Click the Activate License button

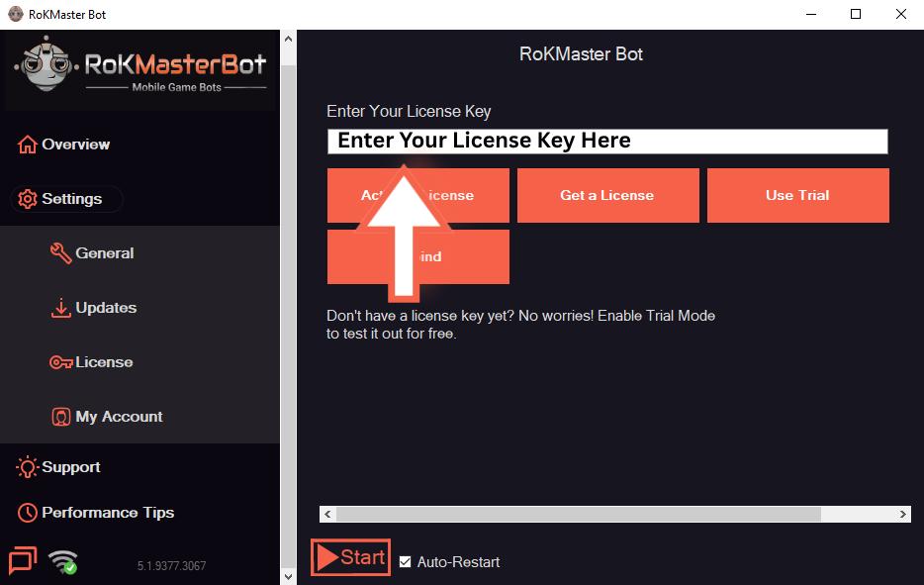418,195
